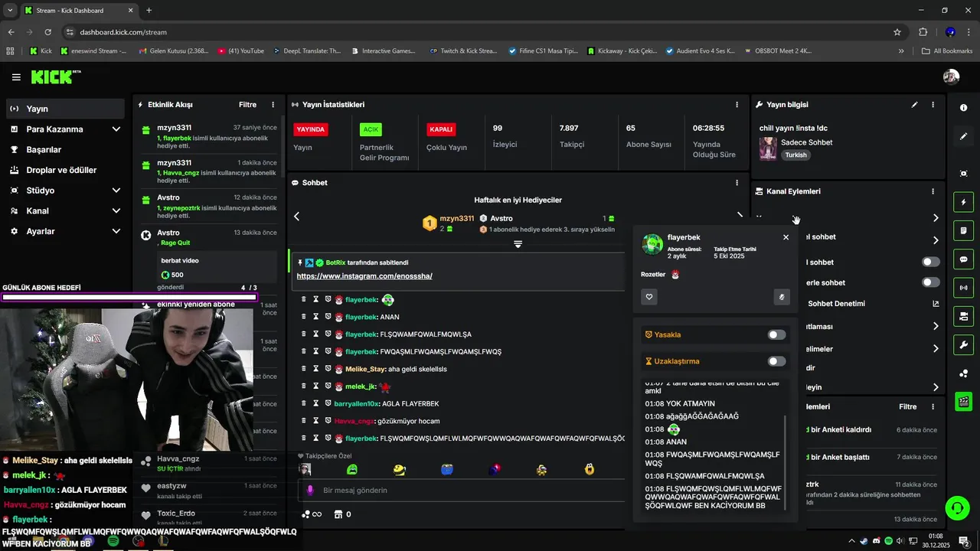This screenshot has height=551, width=980.
Task: Click the document icon in right sidebar
Action: [963, 231]
